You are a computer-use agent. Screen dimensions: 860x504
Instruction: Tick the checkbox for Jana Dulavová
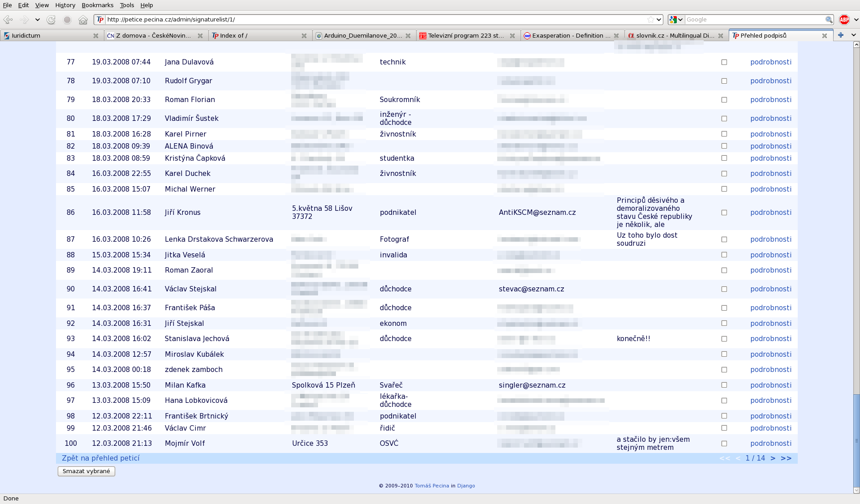(724, 62)
